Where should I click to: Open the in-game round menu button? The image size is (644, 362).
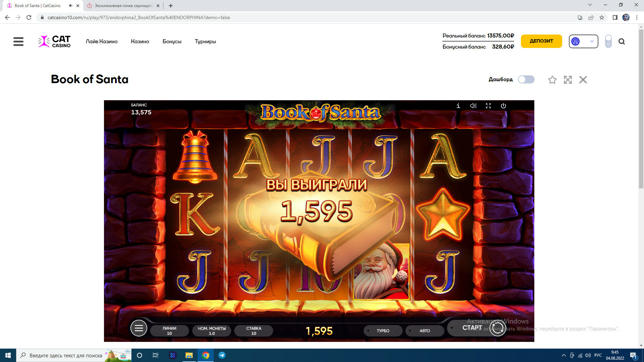pos(139,328)
